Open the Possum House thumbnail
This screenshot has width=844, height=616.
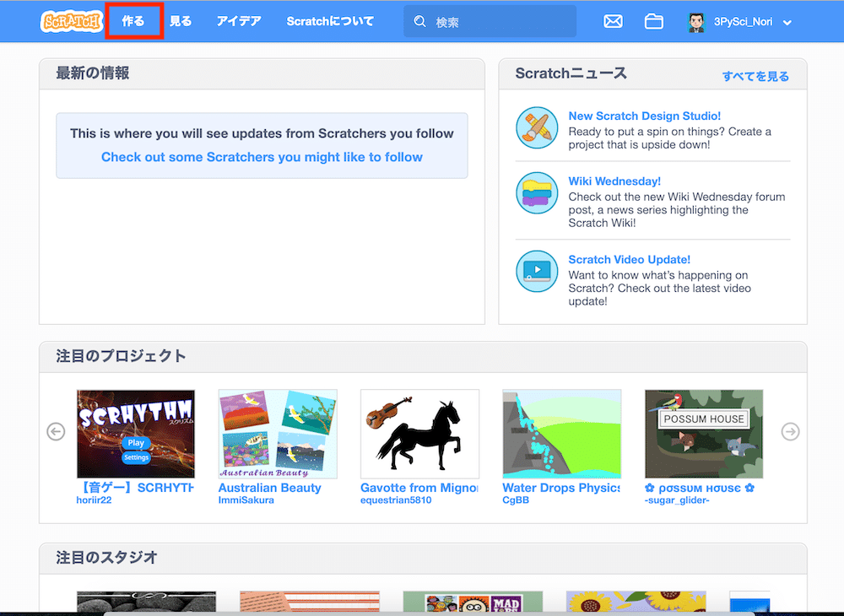(704, 434)
